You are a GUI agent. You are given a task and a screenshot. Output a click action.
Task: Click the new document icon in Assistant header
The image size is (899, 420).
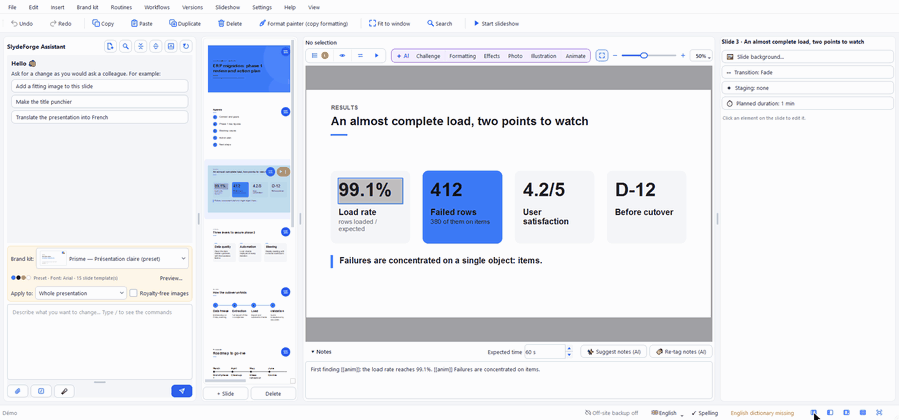[110, 46]
